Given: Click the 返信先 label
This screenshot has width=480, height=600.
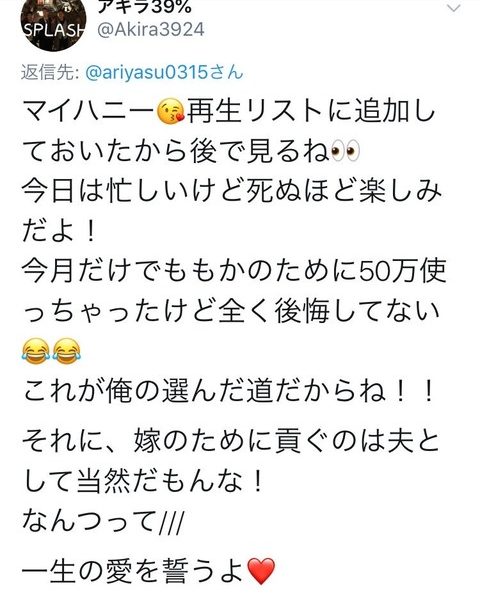Looking at the screenshot, I should [50, 72].
